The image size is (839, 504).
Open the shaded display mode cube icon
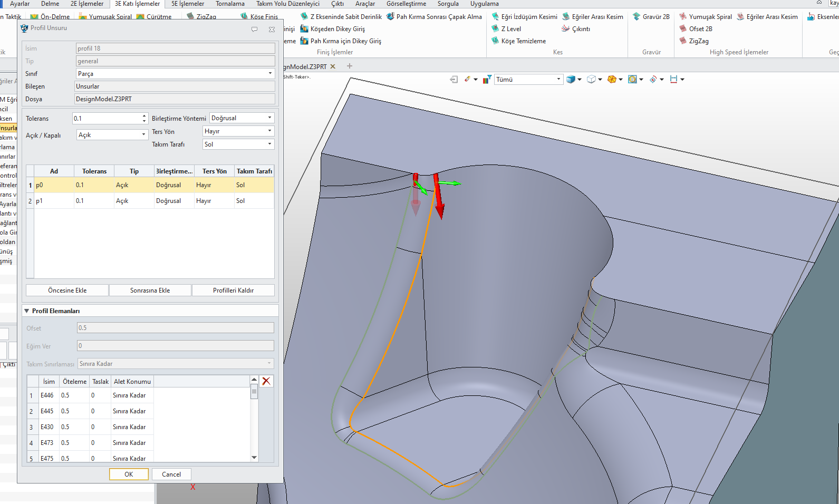pyautogui.click(x=571, y=80)
